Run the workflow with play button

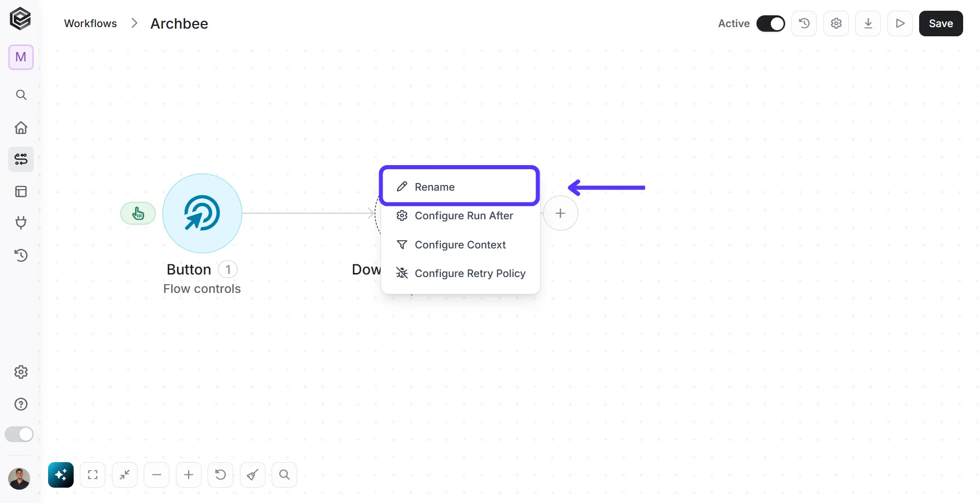(900, 24)
